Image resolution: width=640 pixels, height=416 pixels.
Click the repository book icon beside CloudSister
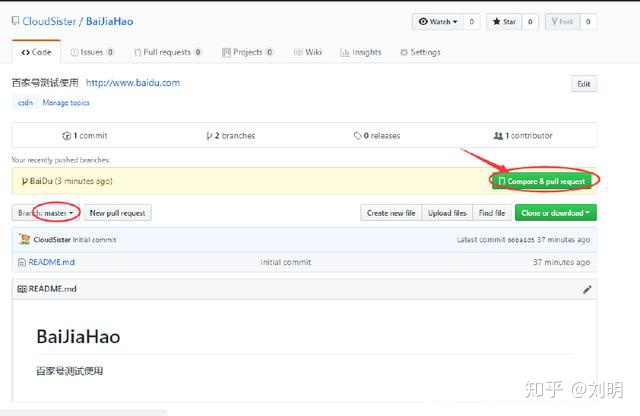(x=15, y=21)
